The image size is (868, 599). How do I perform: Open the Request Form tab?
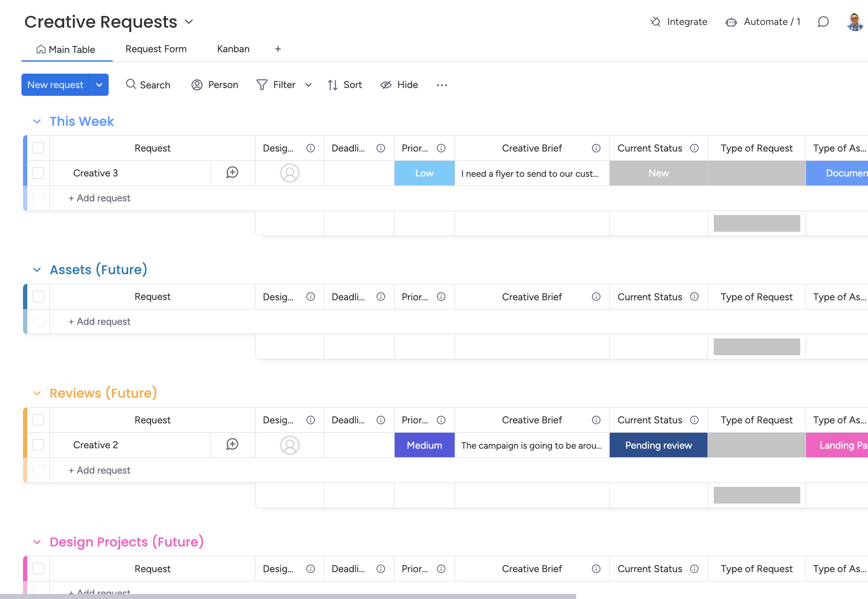[156, 49]
